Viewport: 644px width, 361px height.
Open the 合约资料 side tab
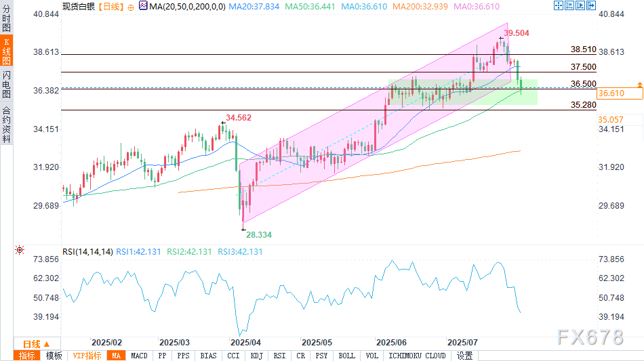click(6, 123)
